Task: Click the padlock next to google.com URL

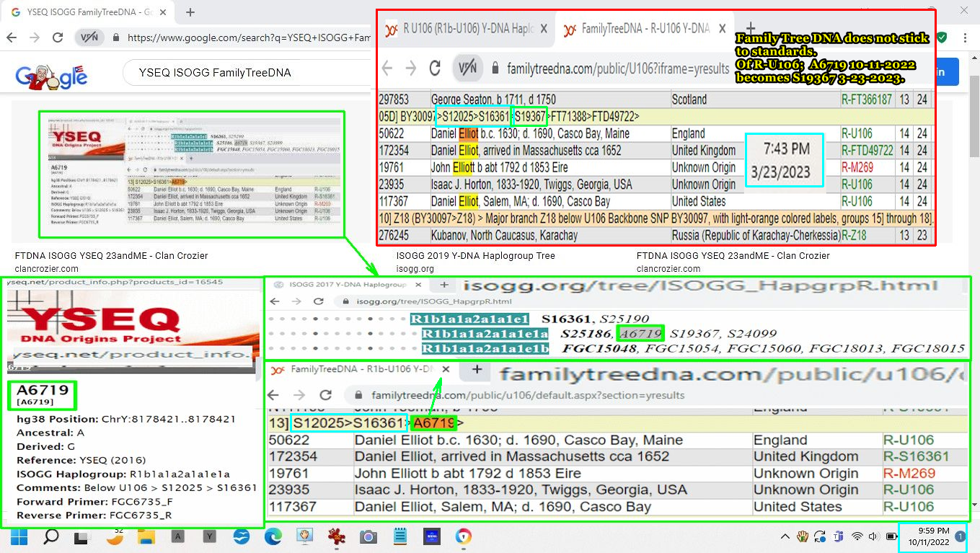Action: click(x=115, y=37)
